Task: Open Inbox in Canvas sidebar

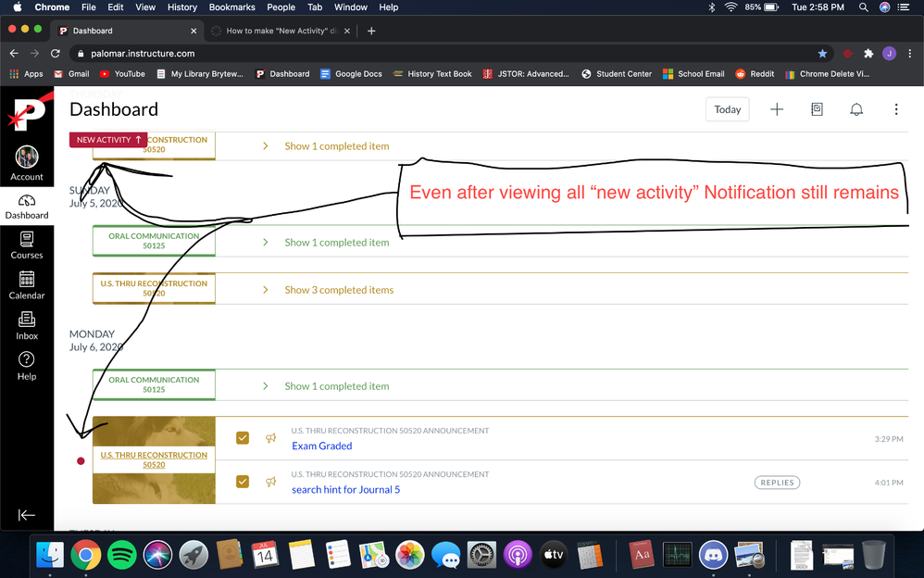Action: (x=27, y=325)
